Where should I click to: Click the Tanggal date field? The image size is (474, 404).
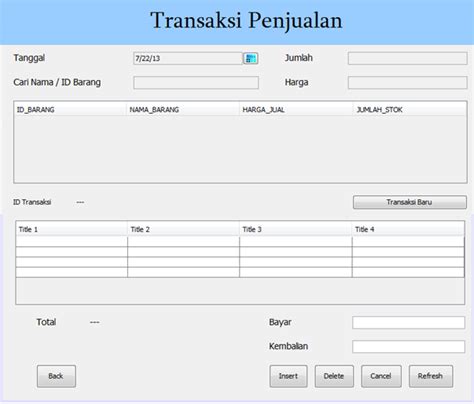coord(188,58)
